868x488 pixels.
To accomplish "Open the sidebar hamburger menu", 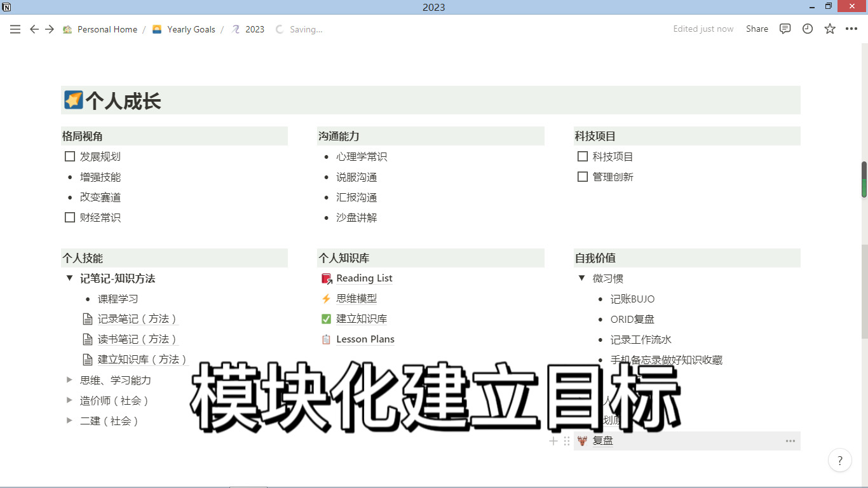I will tap(15, 29).
